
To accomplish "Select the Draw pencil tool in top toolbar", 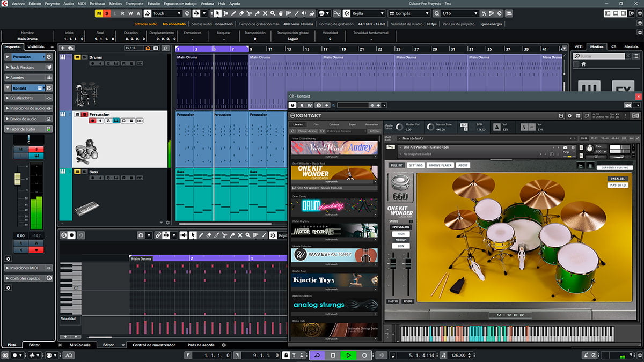I will point(233,13).
